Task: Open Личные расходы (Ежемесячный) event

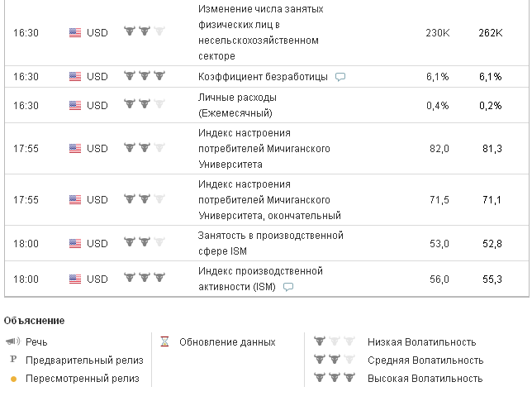Action: [235, 105]
